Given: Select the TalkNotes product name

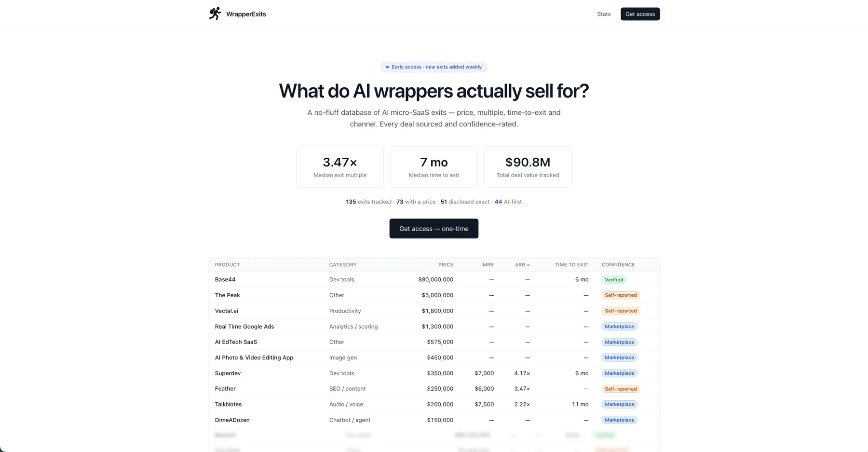Looking at the screenshot, I should click(229, 405).
